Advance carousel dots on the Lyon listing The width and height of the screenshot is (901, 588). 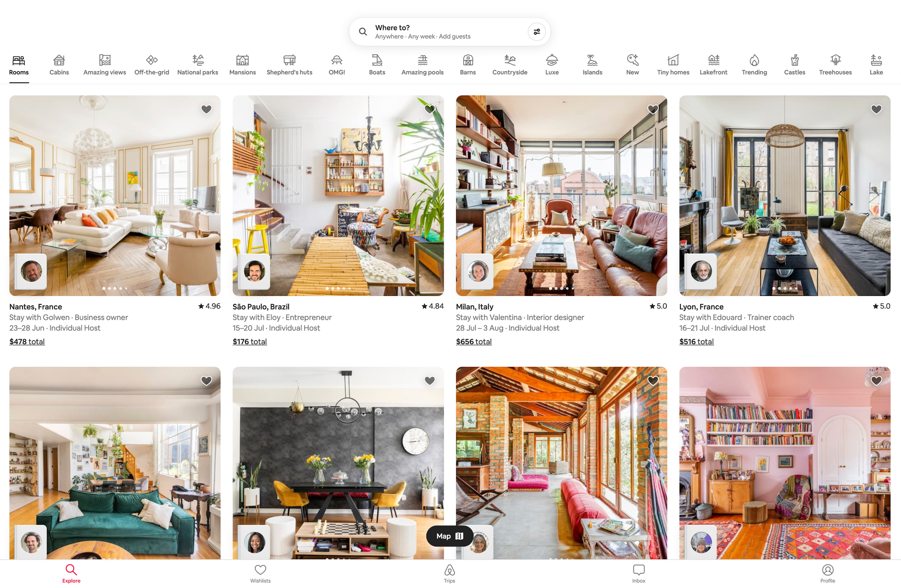(785, 288)
